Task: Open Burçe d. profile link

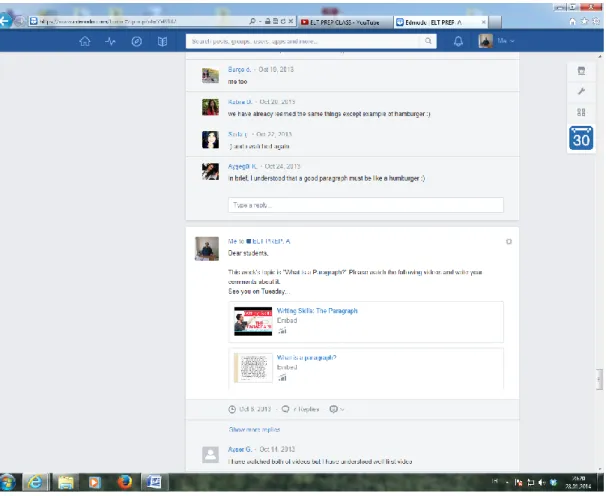Action: coord(239,70)
